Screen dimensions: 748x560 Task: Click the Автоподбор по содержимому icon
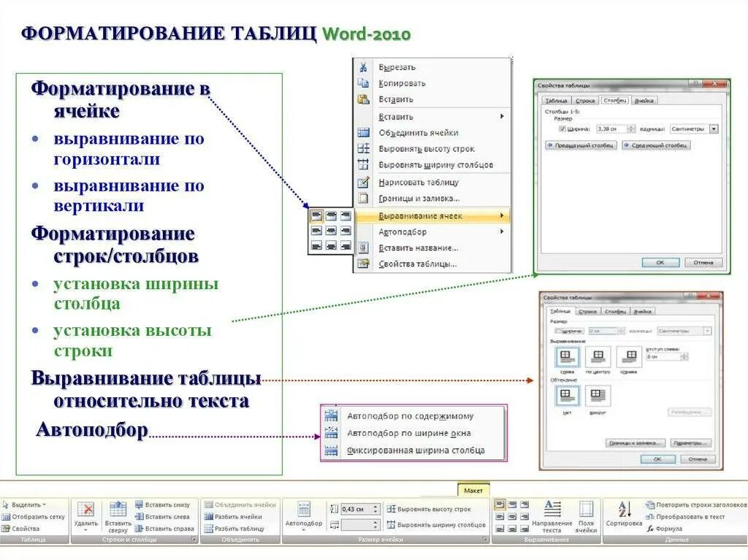click(x=331, y=416)
